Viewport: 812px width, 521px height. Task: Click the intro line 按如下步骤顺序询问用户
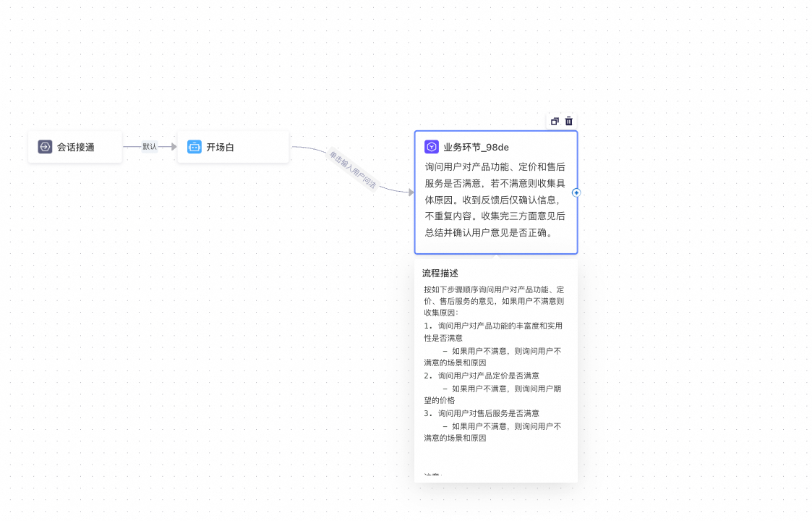(494, 301)
